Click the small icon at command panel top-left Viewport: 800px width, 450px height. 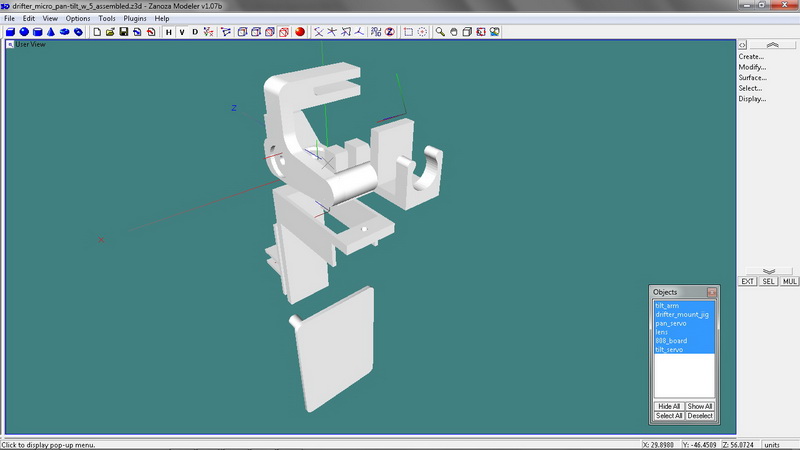tap(742, 45)
